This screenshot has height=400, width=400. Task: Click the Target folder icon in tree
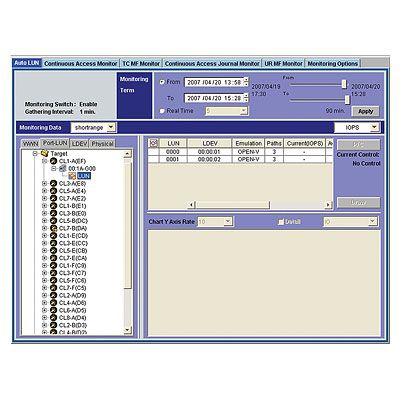(x=45, y=153)
